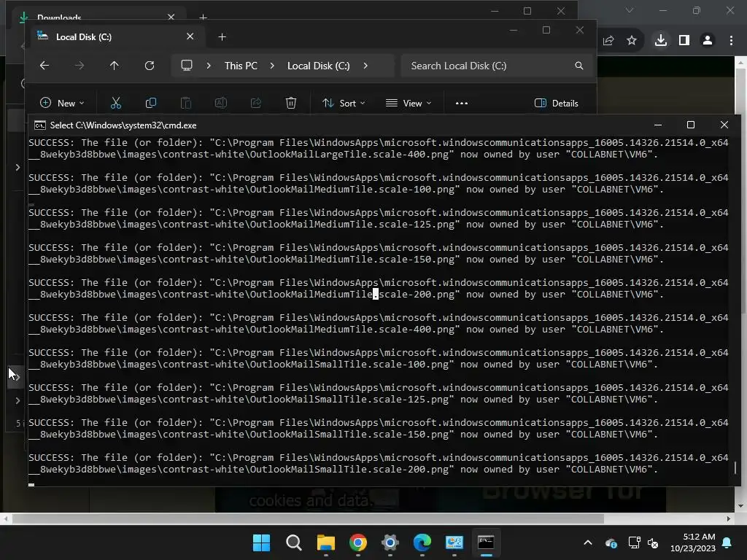Screen dimensions: 747x560
Task: Open Chrome profile avatar
Action: 708,41
